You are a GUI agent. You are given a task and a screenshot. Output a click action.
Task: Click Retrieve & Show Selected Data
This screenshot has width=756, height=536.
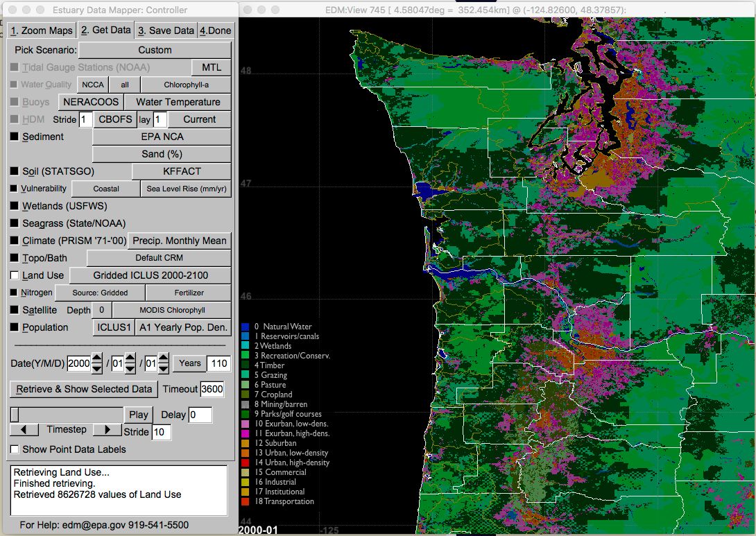(84, 389)
